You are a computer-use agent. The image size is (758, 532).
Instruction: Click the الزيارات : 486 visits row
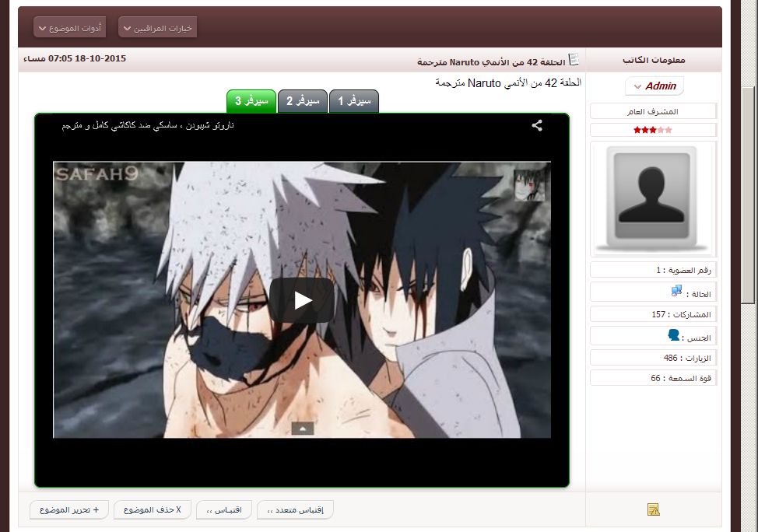click(x=653, y=358)
